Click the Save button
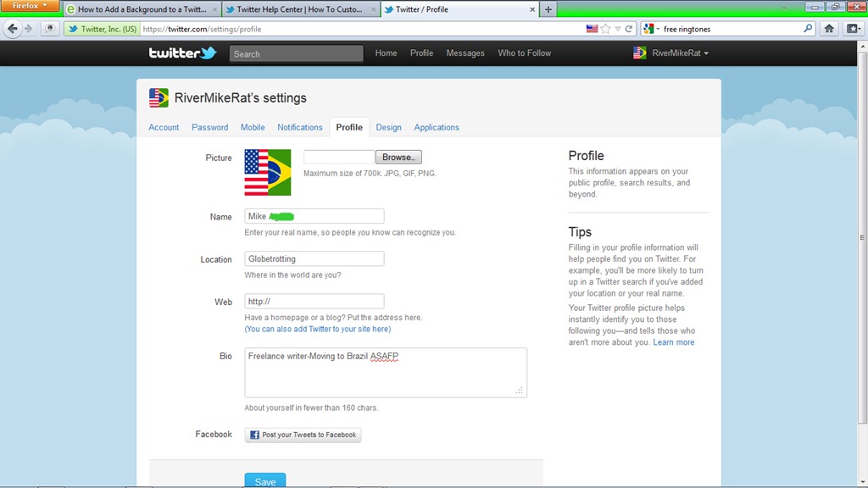 pos(265,481)
